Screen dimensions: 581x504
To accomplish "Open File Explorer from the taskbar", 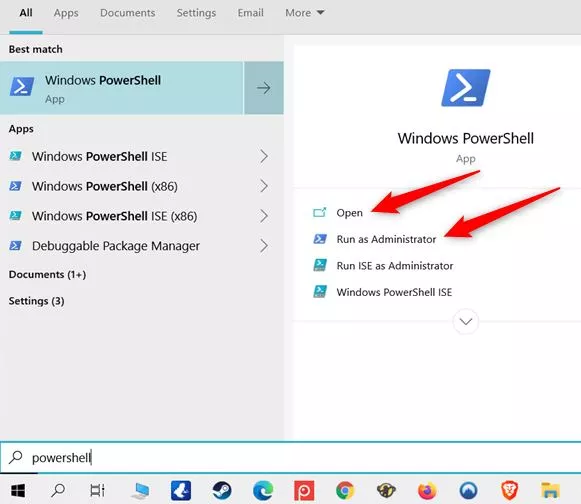I will pyautogui.click(x=550, y=491).
